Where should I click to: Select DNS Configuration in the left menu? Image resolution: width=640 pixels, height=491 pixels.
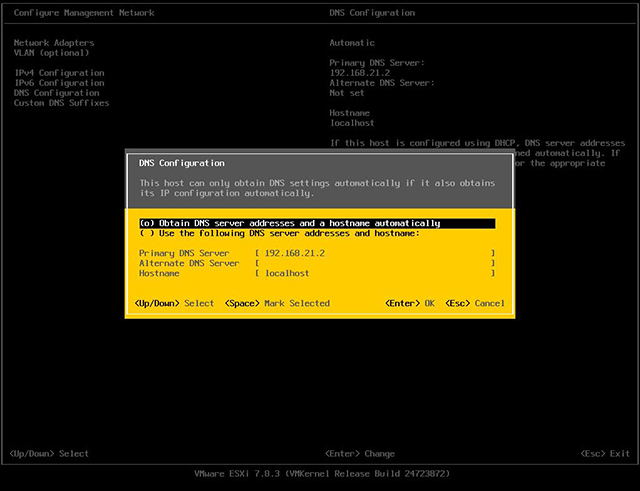[56, 93]
